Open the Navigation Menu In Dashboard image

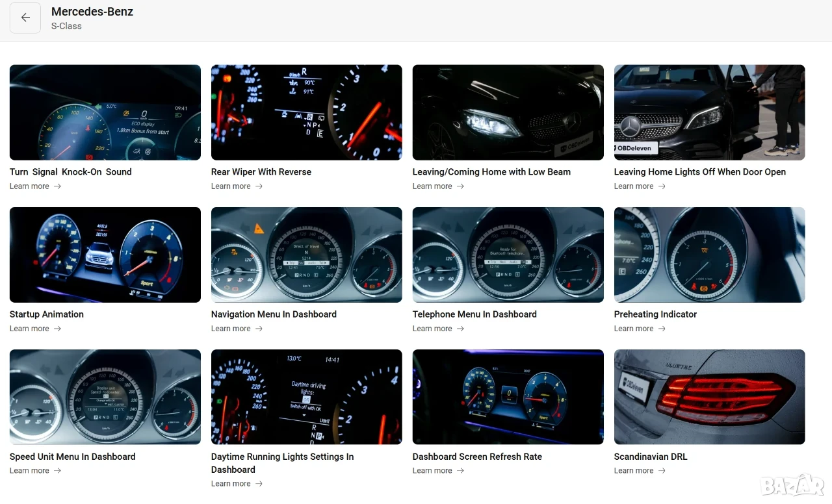pos(307,255)
